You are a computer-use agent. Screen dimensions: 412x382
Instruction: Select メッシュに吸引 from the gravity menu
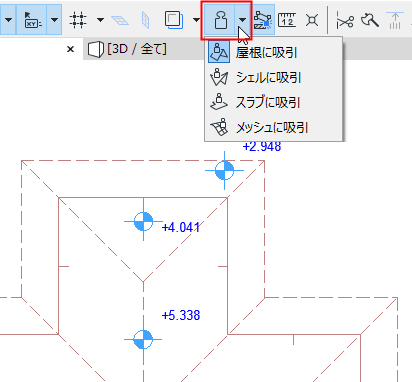click(x=274, y=127)
